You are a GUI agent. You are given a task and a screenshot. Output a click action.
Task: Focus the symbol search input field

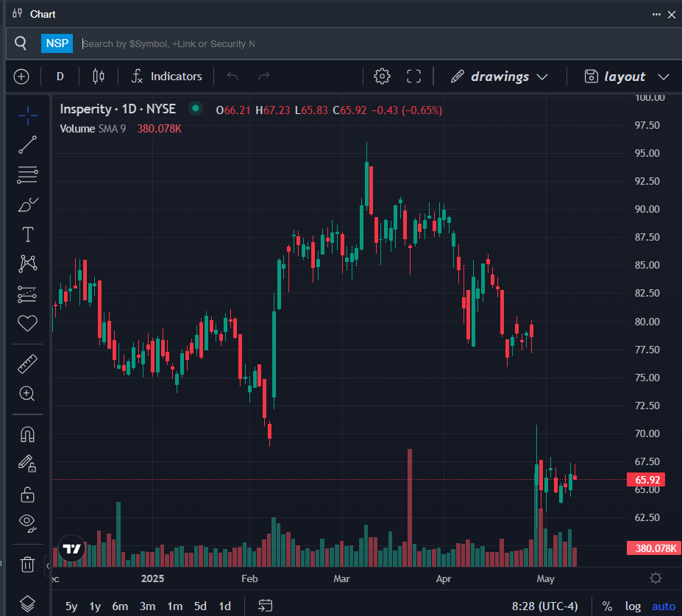click(378, 43)
